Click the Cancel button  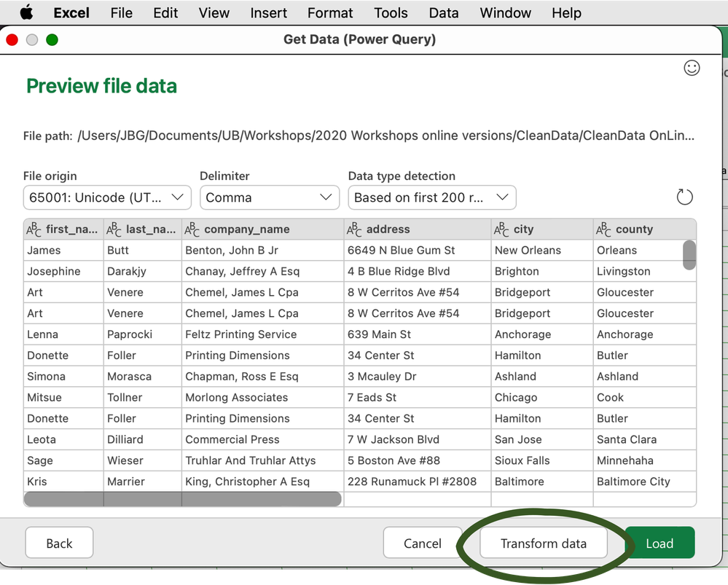point(423,543)
